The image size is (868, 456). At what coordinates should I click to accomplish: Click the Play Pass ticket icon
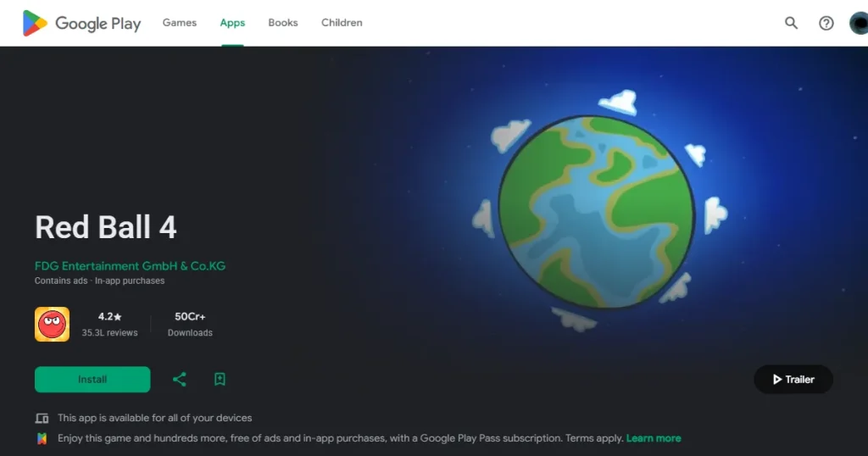(x=42, y=438)
